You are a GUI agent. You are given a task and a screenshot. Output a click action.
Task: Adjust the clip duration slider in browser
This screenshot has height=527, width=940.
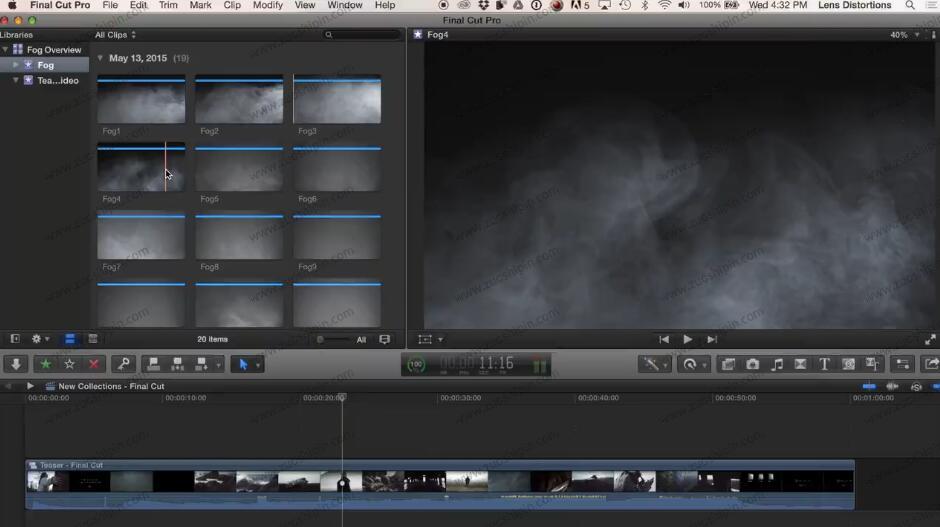tap(322, 339)
